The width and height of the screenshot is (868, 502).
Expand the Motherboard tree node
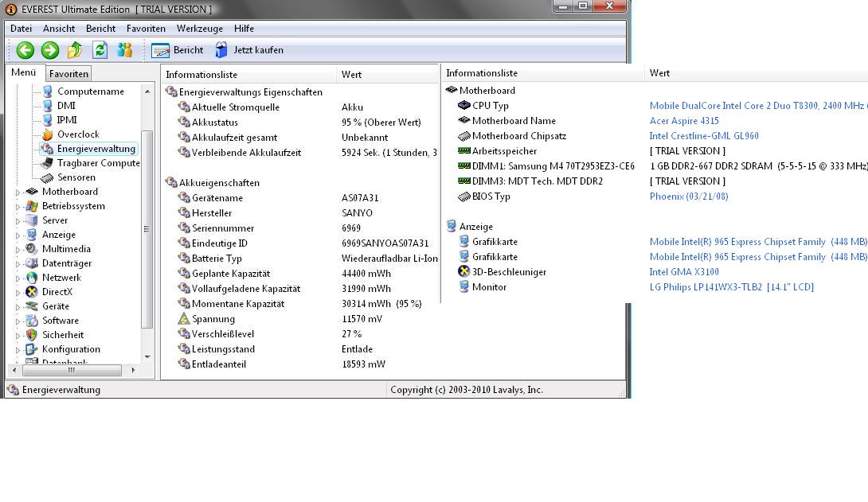[x=18, y=193]
